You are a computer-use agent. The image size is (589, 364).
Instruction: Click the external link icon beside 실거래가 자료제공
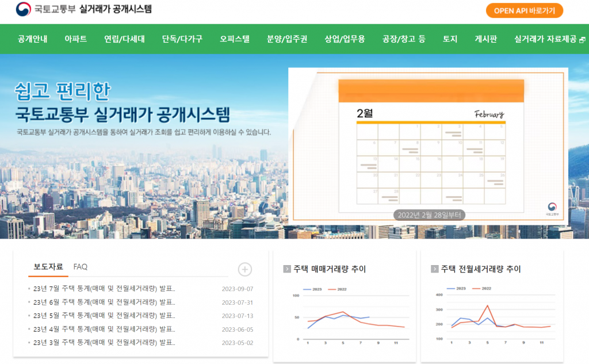pyautogui.click(x=582, y=40)
